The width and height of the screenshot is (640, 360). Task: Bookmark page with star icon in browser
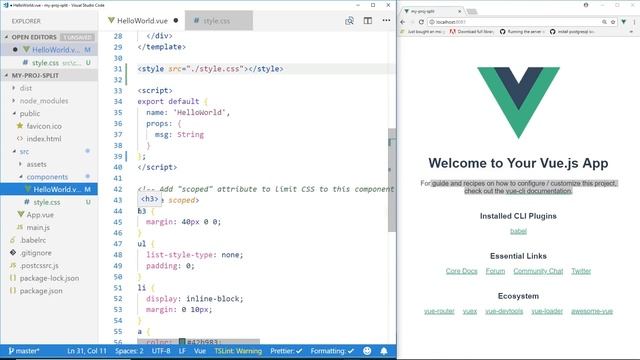(613, 22)
